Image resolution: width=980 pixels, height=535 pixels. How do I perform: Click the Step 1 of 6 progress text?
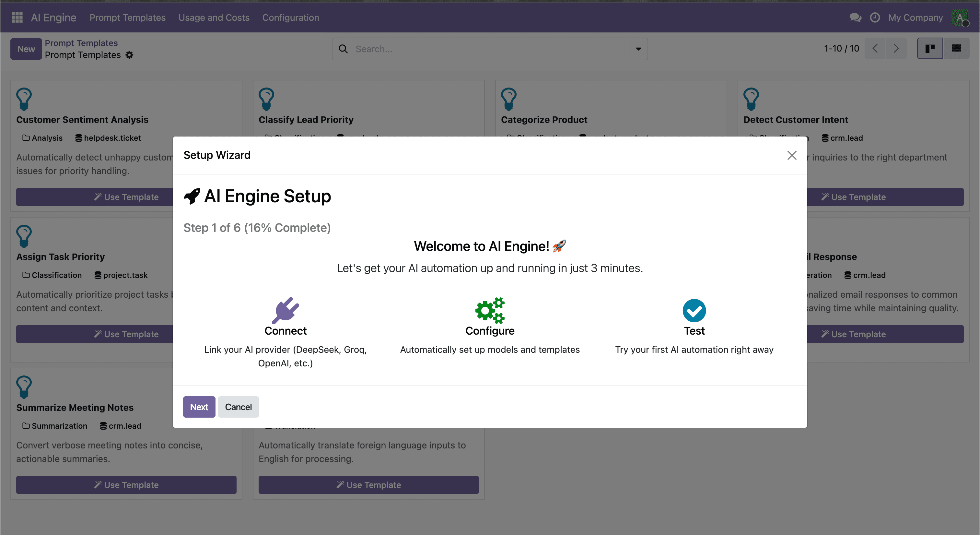[257, 228]
